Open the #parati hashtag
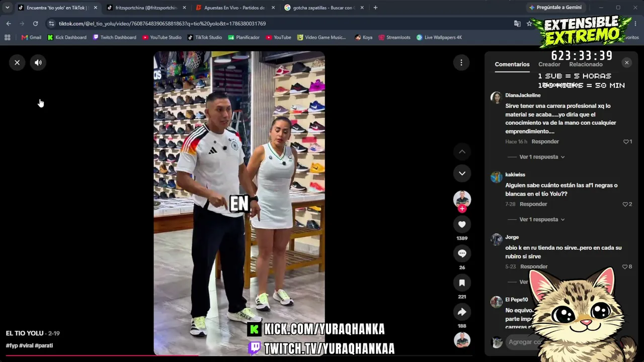This screenshot has width=644, height=362. pos(44,345)
